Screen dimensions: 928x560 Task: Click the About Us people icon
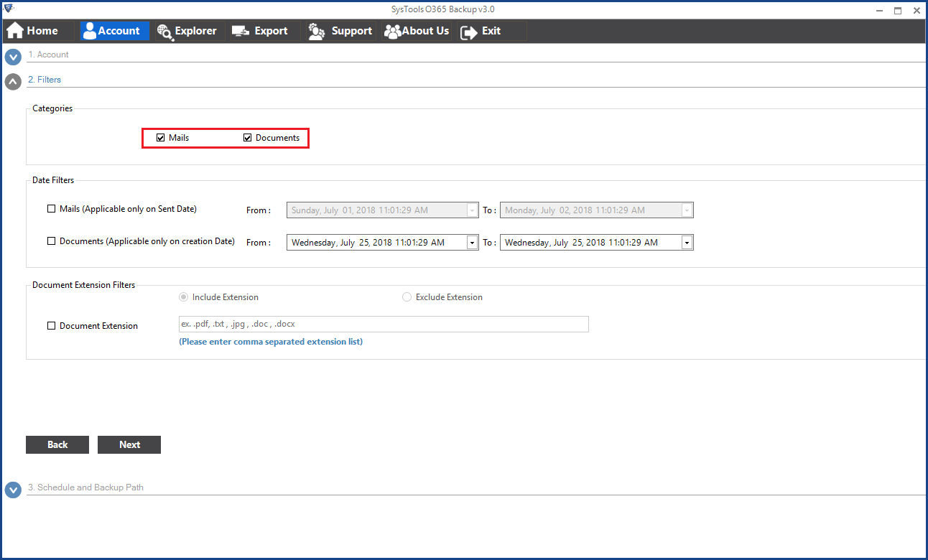click(x=392, y=31)
